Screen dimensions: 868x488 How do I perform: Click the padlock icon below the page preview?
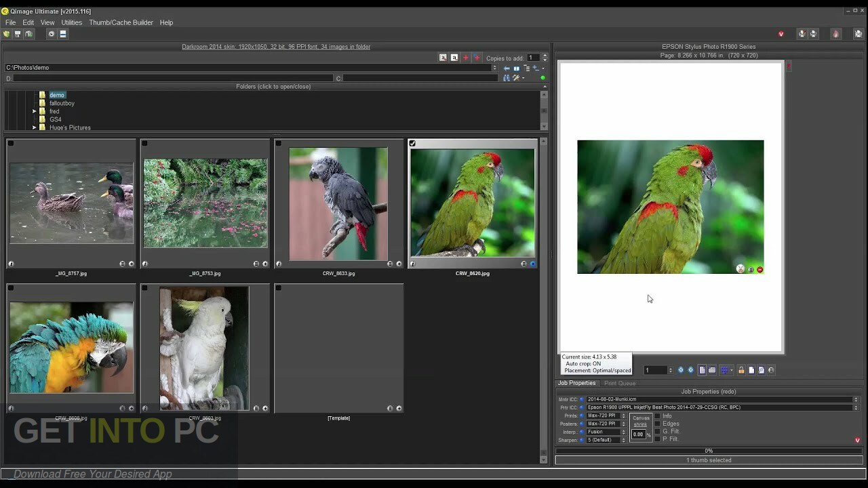741,370
